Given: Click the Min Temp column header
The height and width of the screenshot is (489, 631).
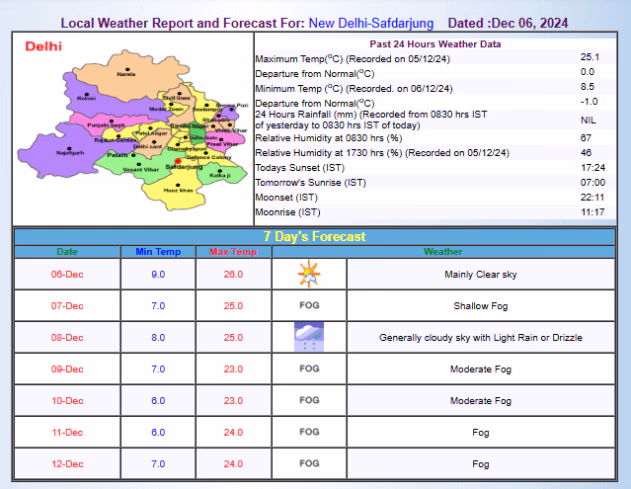Looking at the screenshot, I should 158,251.
